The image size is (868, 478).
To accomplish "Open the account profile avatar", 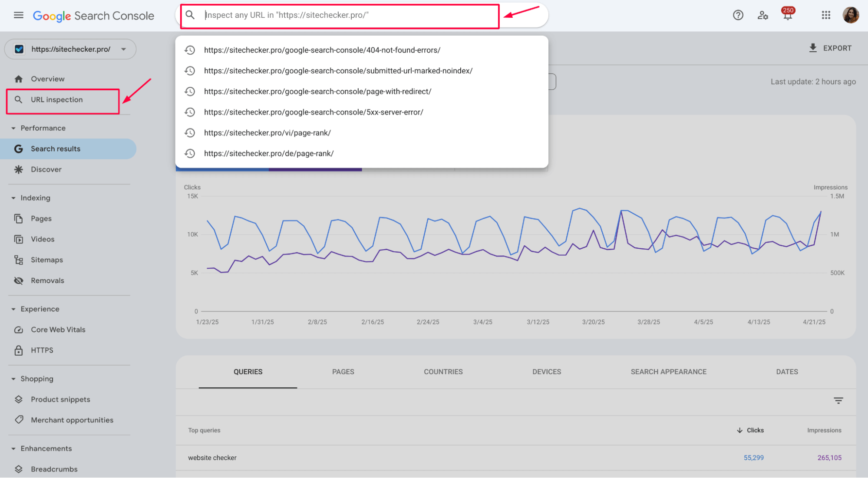I will click(x=850, y=15).
